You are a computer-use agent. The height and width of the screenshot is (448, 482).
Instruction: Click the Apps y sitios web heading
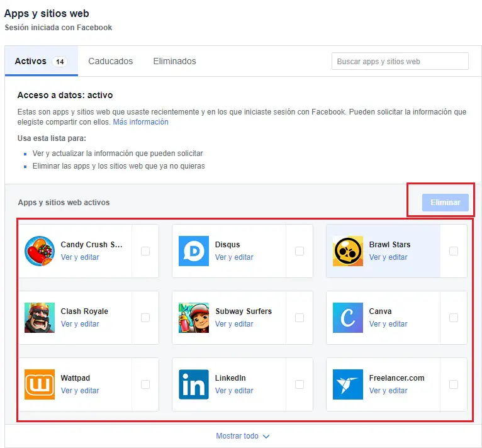point(47,14)
